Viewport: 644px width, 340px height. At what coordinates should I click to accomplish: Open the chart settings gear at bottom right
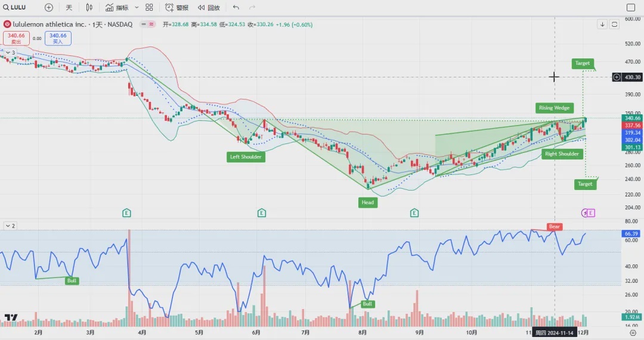coord(633,333)
